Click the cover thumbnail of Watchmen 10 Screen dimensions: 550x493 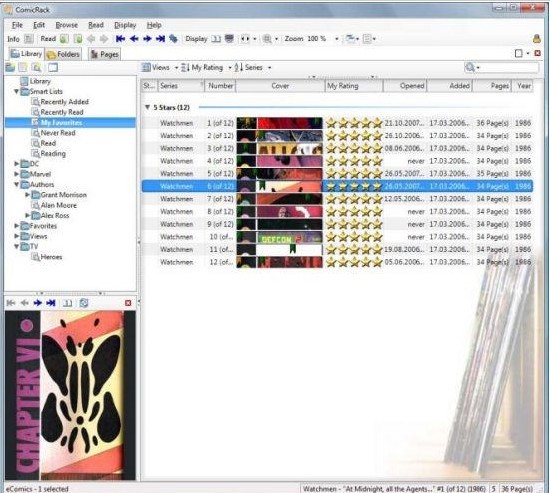[280, 237]
